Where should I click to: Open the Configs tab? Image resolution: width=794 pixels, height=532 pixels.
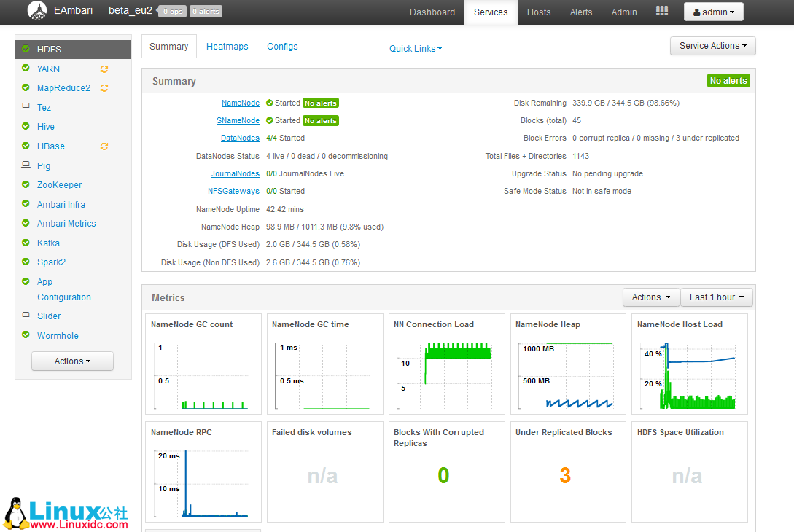282,47
